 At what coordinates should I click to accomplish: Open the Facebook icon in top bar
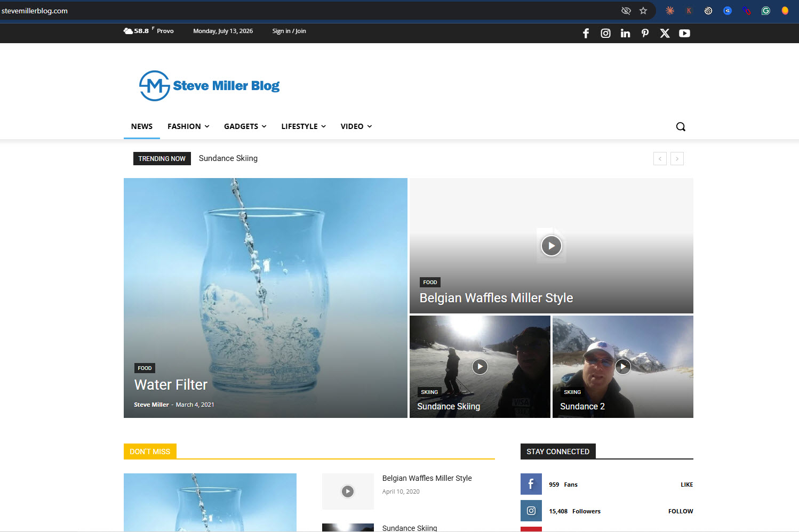click(x=586, y=33)
